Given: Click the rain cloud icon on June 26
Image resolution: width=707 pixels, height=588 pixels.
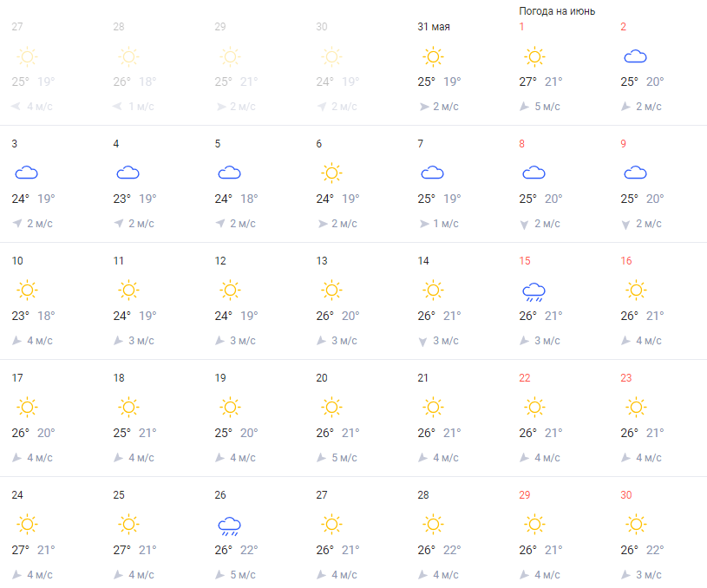Looking at the screenshot, I should (230, 526).
